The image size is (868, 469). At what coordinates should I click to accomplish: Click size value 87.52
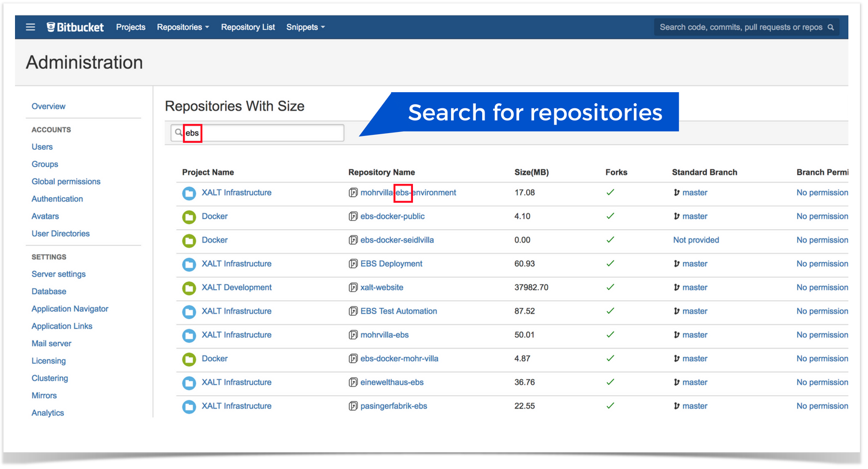[x=524, y=311]
